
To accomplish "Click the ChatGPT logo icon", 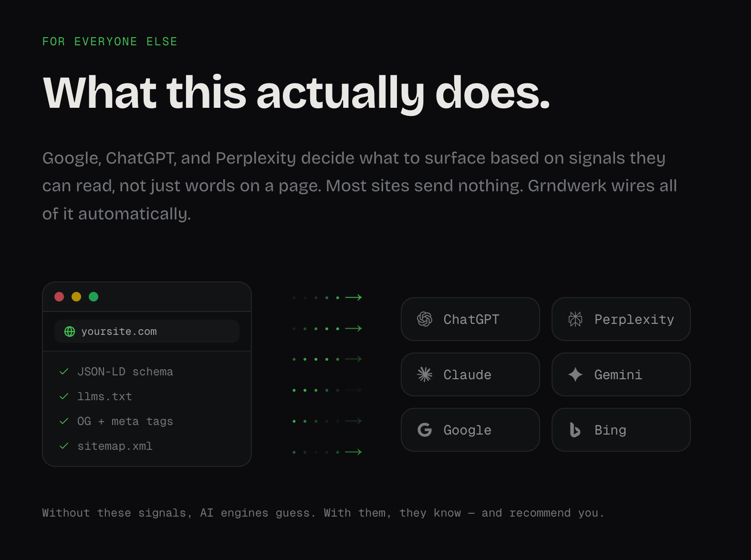I will pos(425,319).
